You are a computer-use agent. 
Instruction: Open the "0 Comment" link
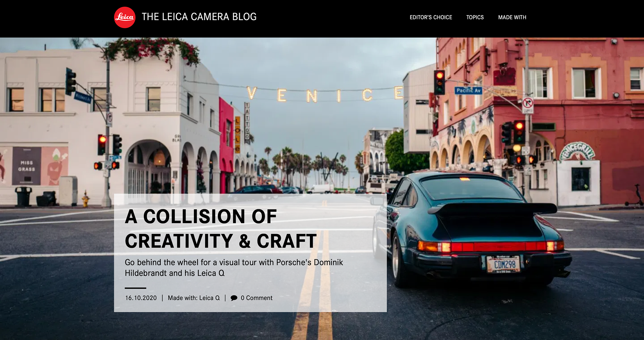pos(257,298)
